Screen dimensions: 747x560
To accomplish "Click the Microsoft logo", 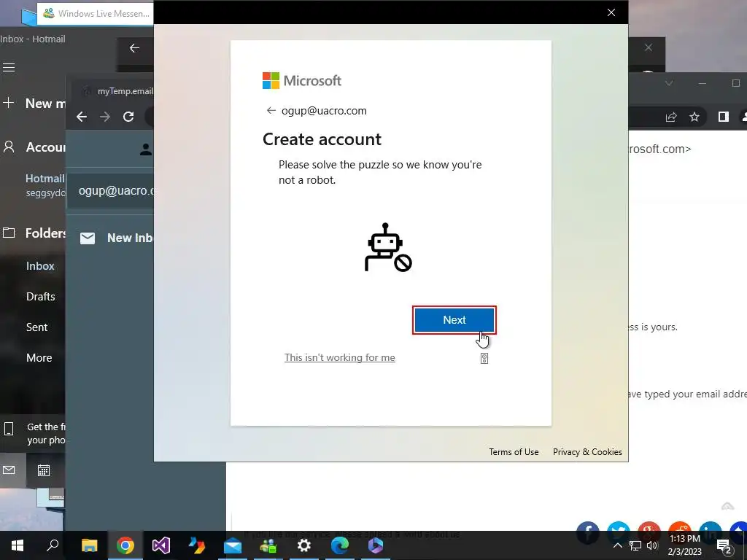I will point(302,80).
